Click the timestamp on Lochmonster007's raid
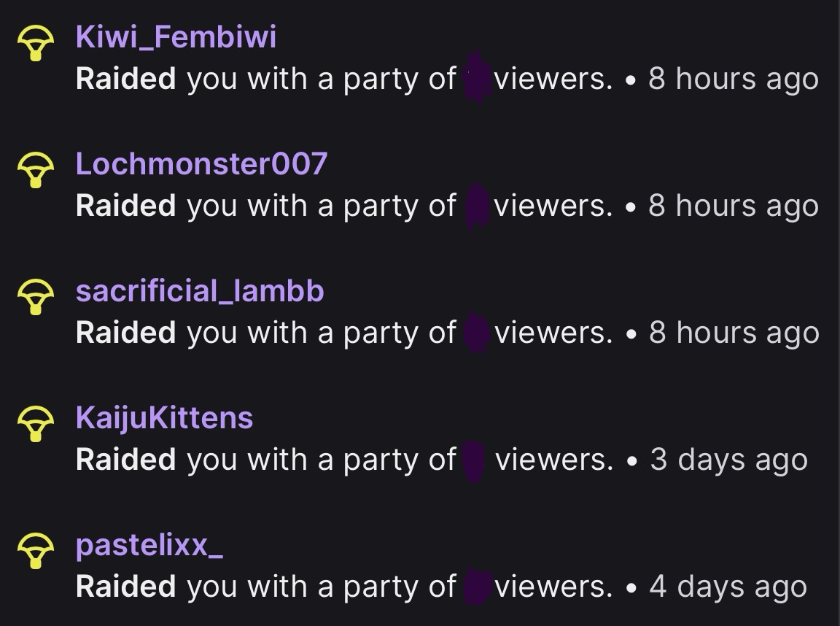The image size is (840, 626). [733, 206]
